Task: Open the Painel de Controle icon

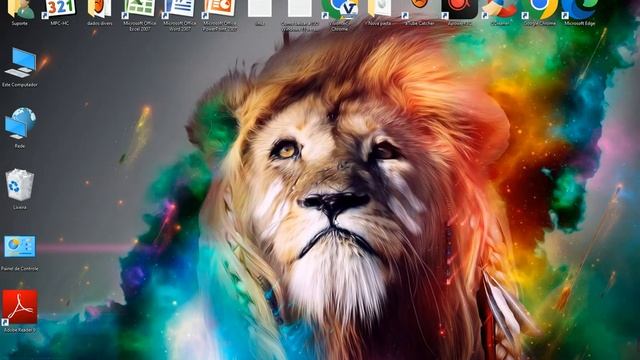Action: [x=20, y=253]
